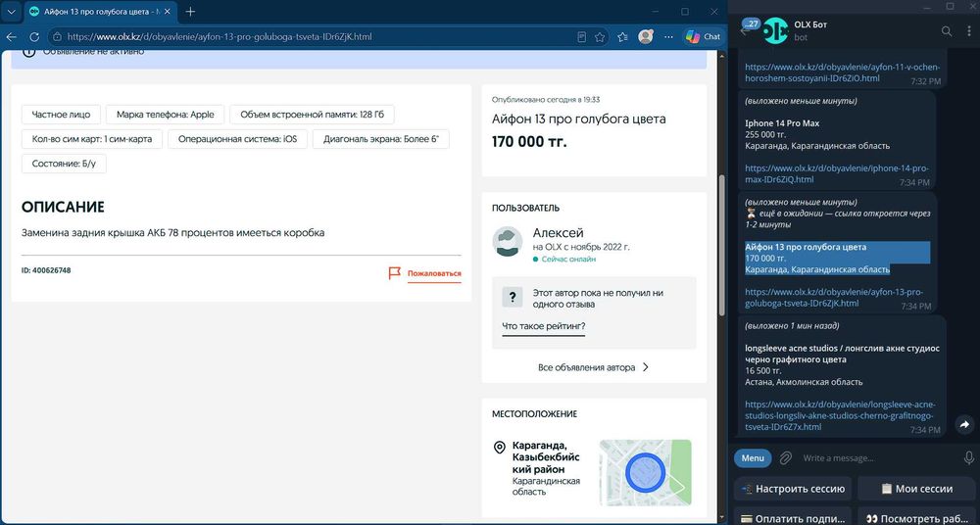Open the ayfon-13-pro-goluboga-tsveta link in Telegram
This screenshot has height=525, width=980.
(834, 298)
